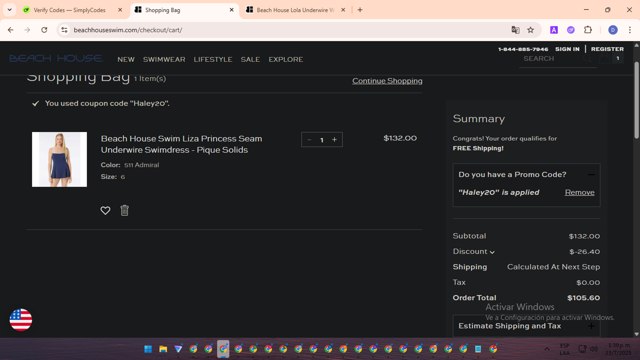
Task: Increase item quantity with the plus button
Action: click(334, 140)
